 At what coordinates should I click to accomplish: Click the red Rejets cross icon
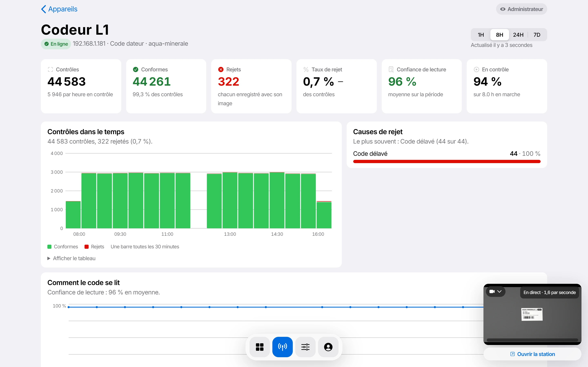tap(221, 69)
